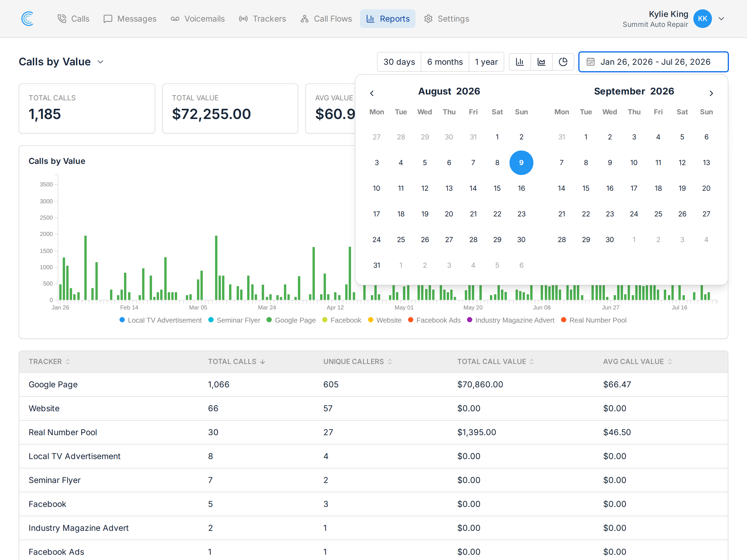Toggle Local TV Advertisement legend series
The image size is (747, 560).
coord(160,320)
